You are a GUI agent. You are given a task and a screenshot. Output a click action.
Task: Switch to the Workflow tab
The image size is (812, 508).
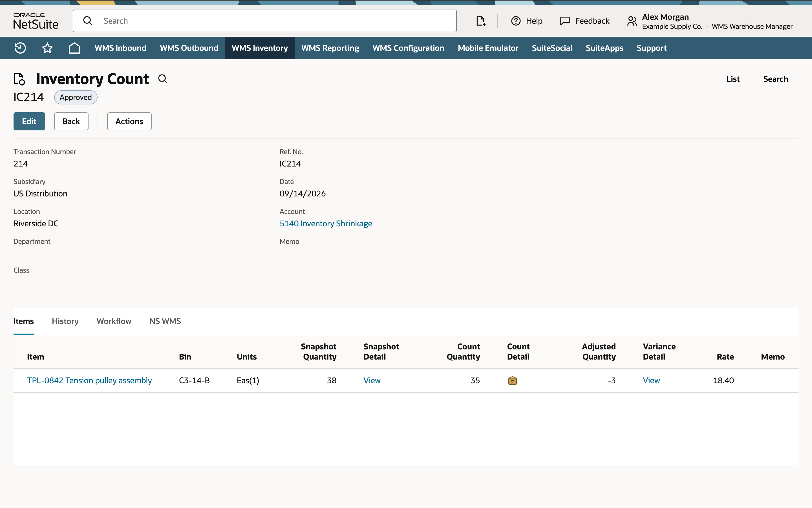[x=114, y=321]
